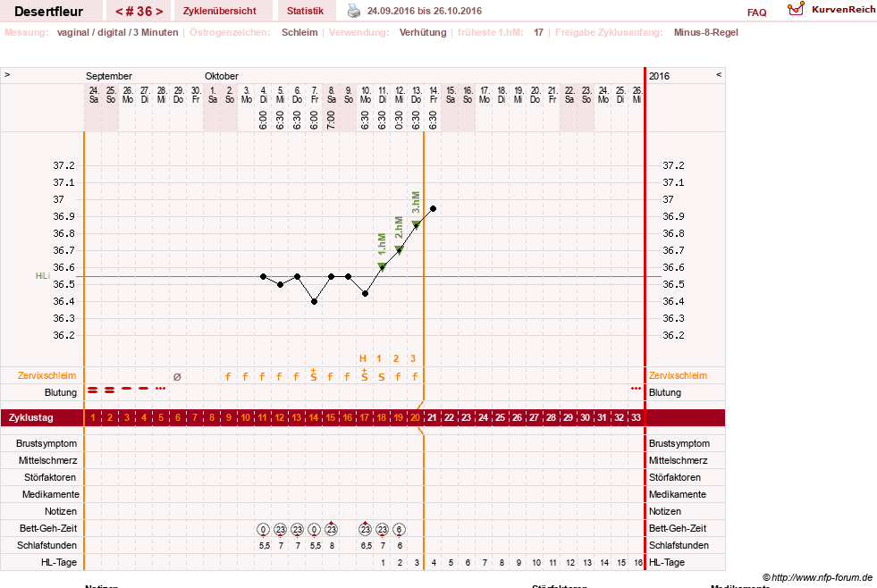The height and width of the screenshot is (588, 877).
Task: Click the date range 24.09.2016 bis 26.10.2016
Action: (x=425, y=11)
